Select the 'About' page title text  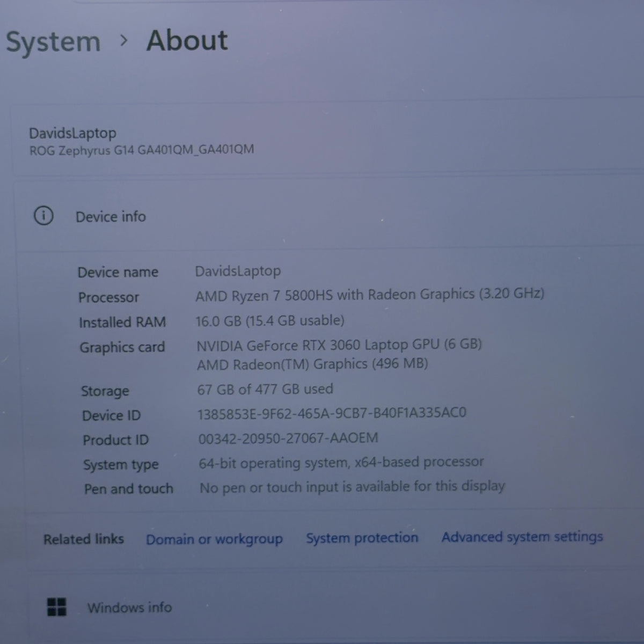point(187,40)
